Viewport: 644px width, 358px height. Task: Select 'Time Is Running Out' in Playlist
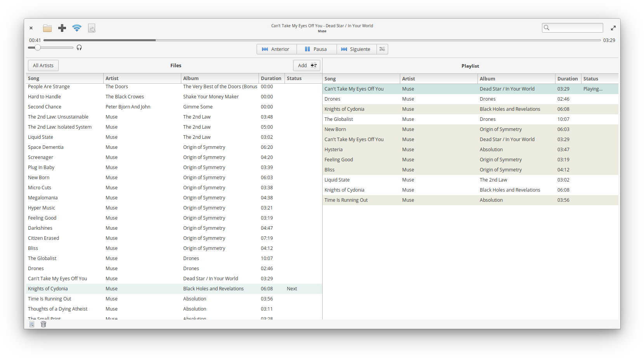coord(470,200)
